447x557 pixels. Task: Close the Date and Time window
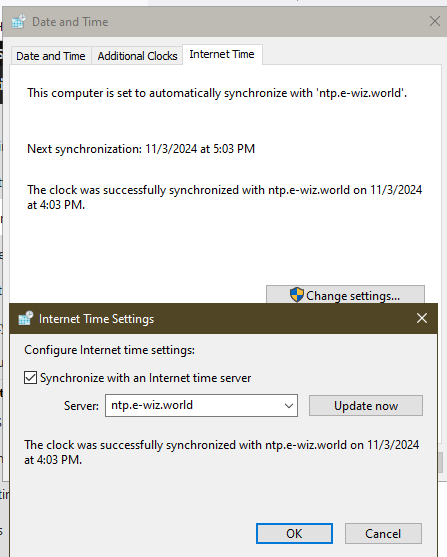point(435,21)
